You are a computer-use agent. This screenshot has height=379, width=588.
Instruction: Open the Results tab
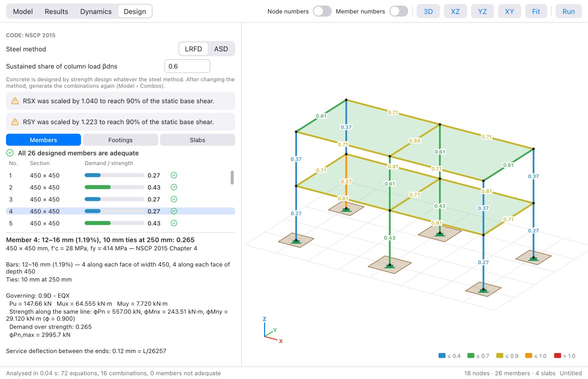point(57,11)
